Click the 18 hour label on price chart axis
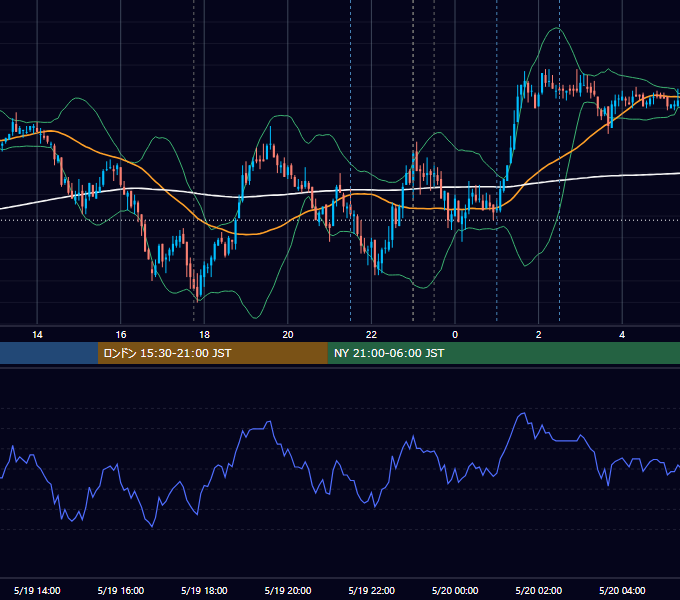Screen dimensions: 680x600 [x=204, y=335]
